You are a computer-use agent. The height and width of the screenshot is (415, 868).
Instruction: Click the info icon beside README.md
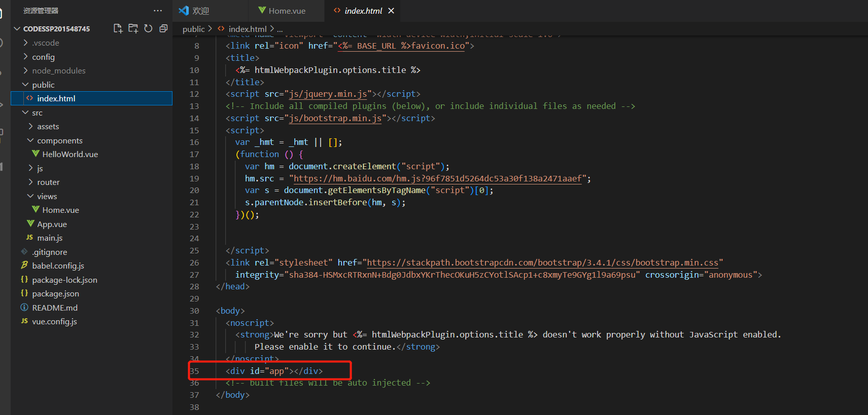[24, 307]
